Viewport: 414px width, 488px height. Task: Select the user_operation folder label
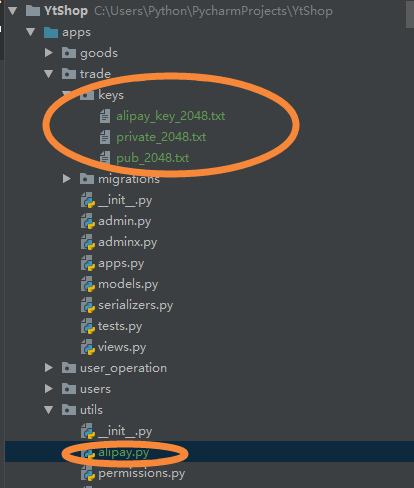pos(124,368)
